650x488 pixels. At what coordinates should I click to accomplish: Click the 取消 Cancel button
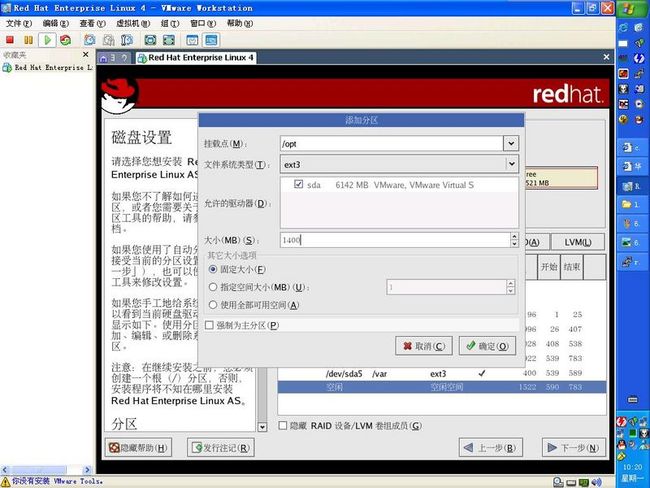tap(424, 346)
